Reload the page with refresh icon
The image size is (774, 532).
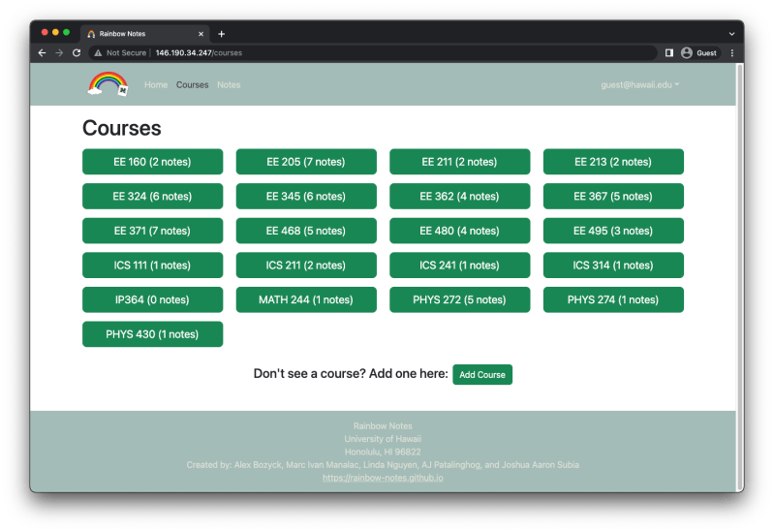coord(77,53)
